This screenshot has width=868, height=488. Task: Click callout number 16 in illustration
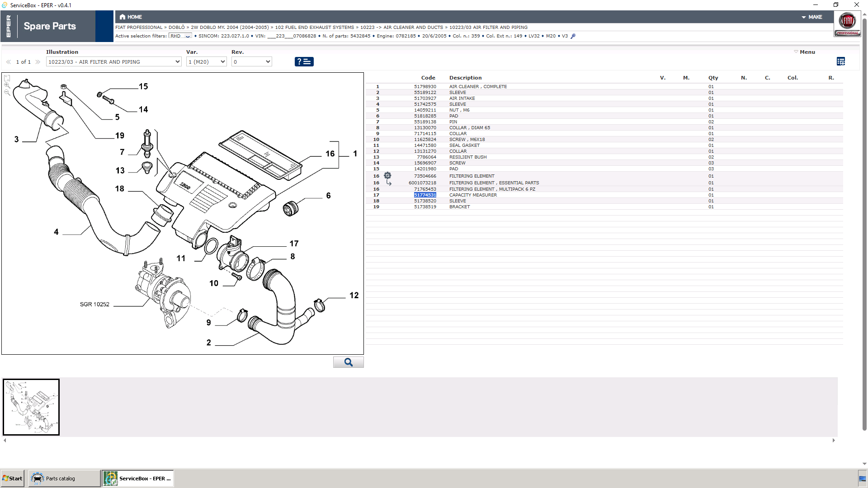point(330,154)
